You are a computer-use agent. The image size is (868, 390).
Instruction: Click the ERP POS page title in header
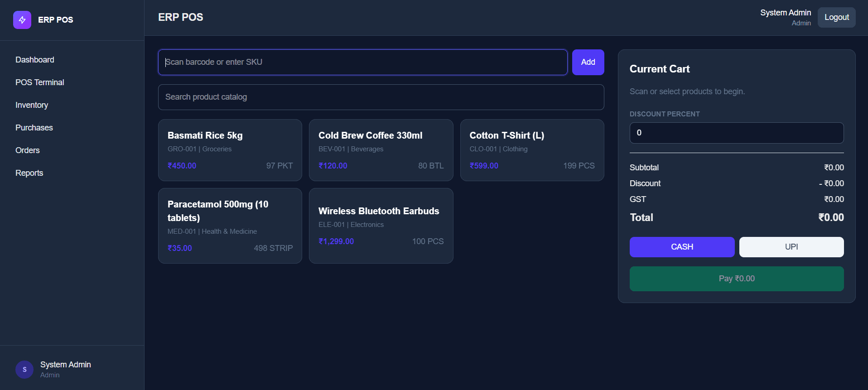click(180, 17)
